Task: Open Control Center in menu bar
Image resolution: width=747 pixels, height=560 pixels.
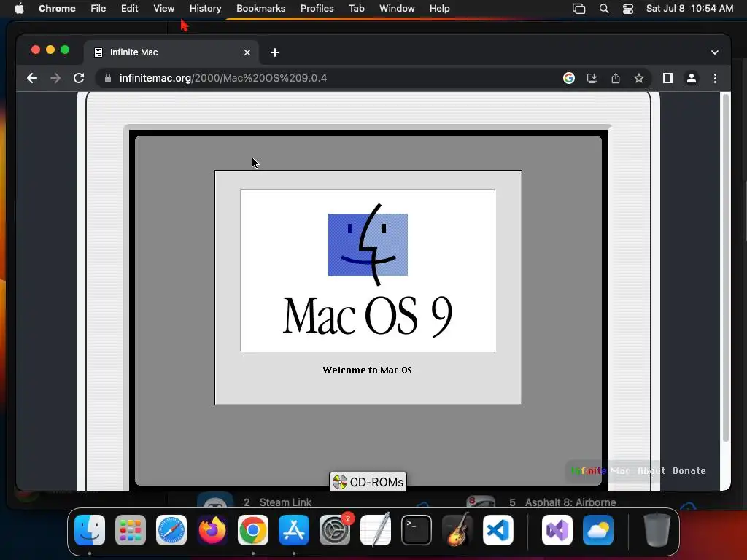Action: point(628,9)
